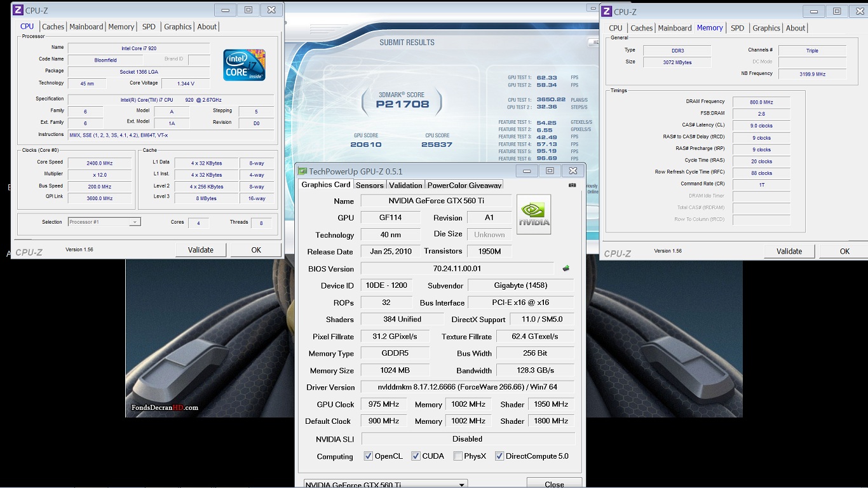Uncheck the OpenCL checkbox

369,456
